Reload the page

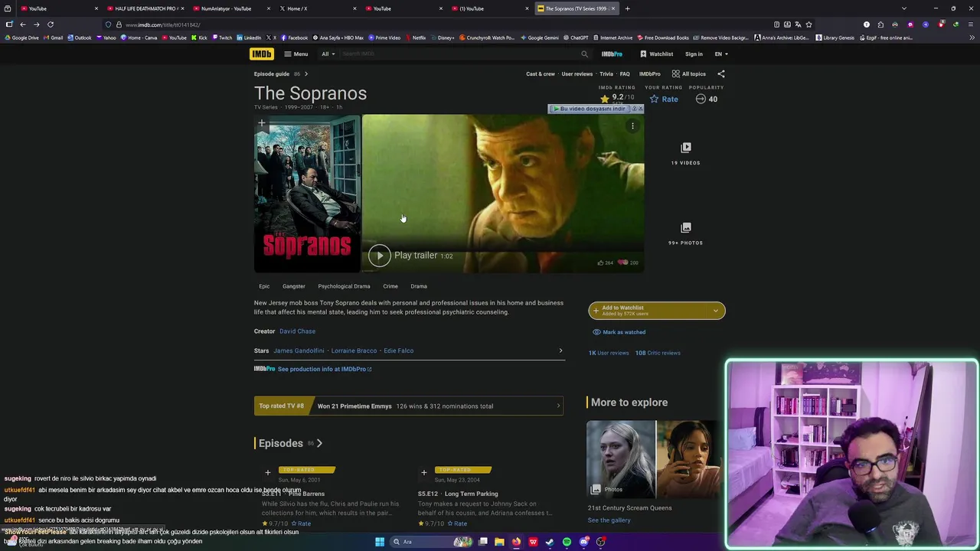click(x=51, y=24)
